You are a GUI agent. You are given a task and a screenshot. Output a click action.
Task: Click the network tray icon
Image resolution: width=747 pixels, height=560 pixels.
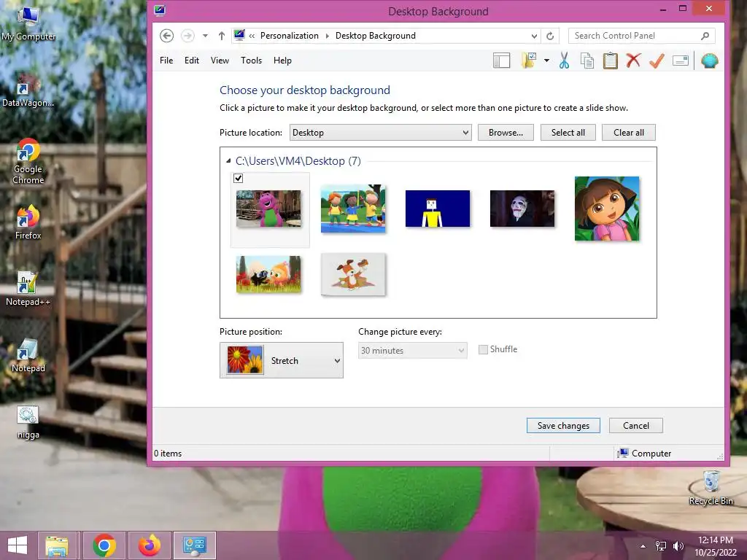661,546
